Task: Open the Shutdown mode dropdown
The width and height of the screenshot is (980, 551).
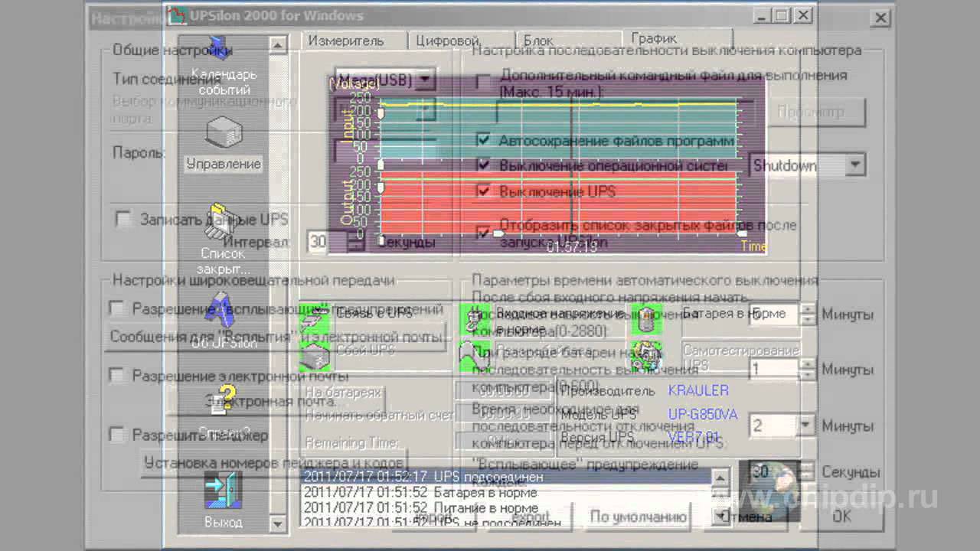Action: click(855, 165)
